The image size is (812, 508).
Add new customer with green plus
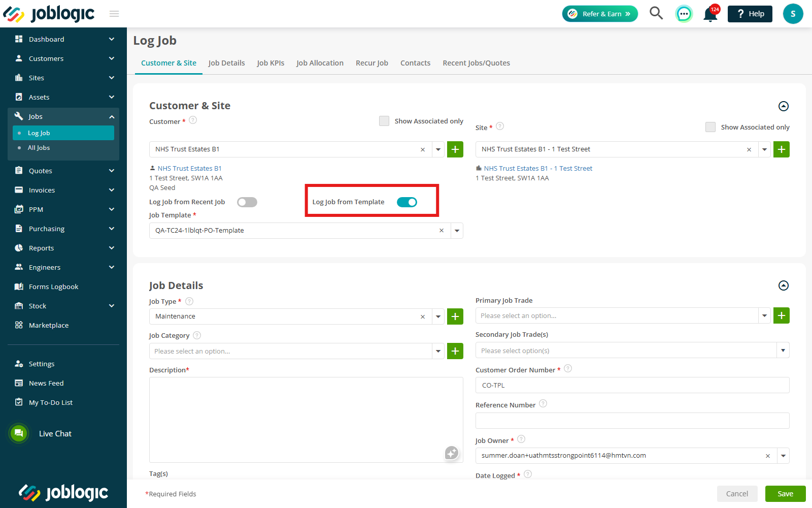coord(455,149)
